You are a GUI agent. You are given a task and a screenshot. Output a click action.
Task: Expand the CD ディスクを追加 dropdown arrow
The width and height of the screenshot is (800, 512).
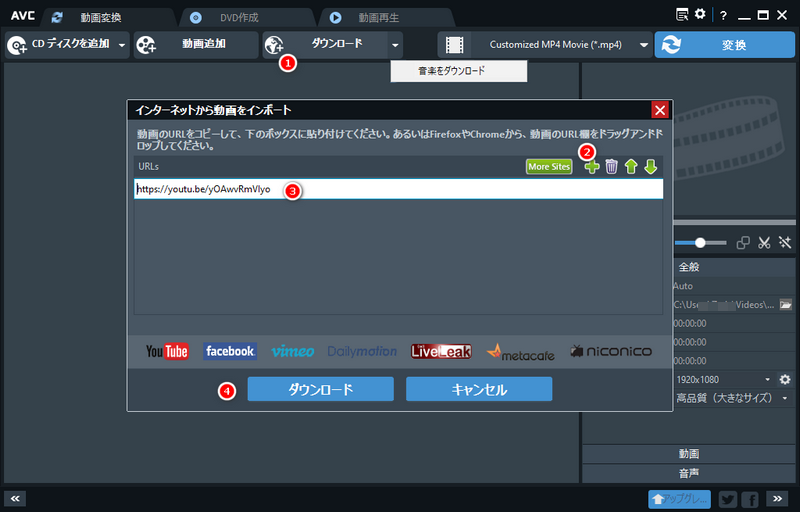tap(122, 45)
